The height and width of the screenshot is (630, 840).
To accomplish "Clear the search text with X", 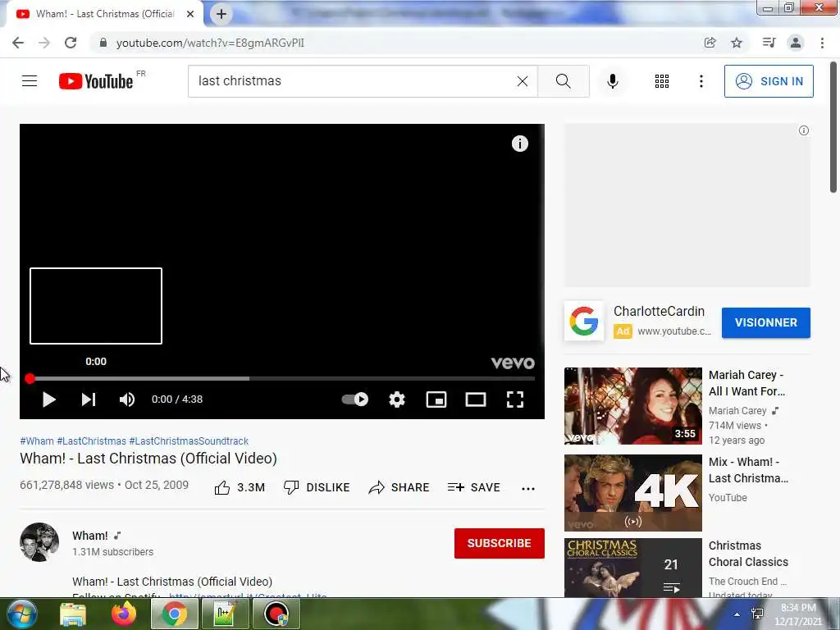I will pos(523,81).
